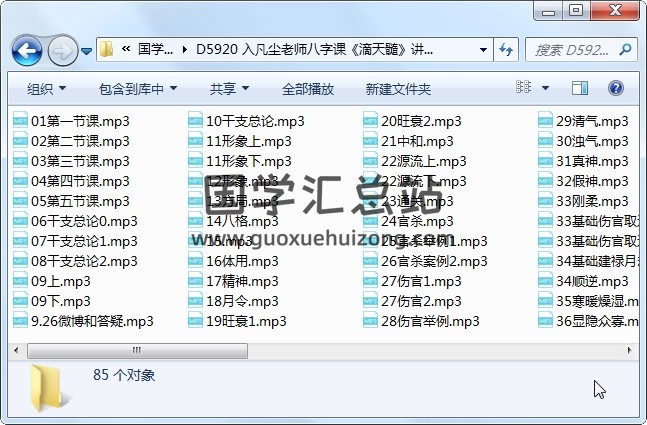Click the greyed Forward arrow button
The image size is (647, 425).
pos(63,51)
